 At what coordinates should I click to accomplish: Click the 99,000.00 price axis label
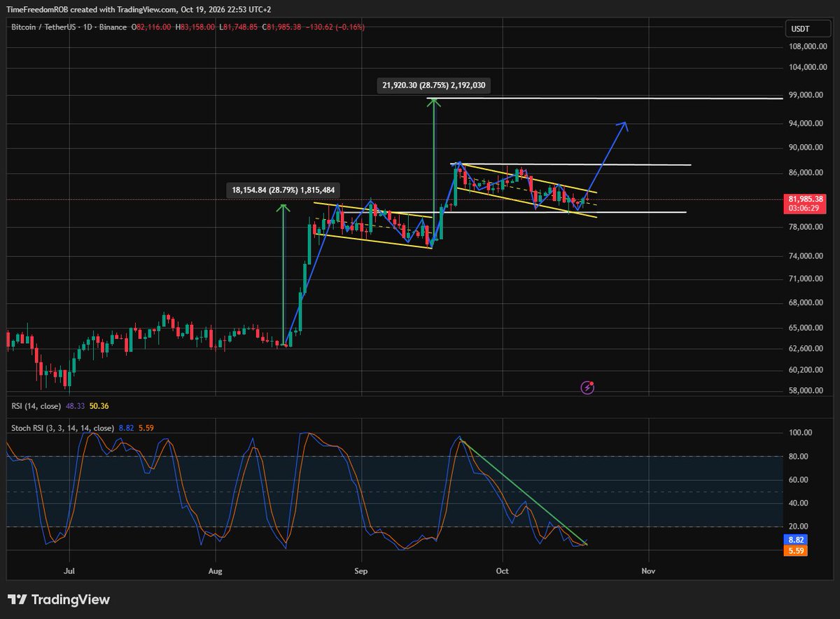(807, 95)
